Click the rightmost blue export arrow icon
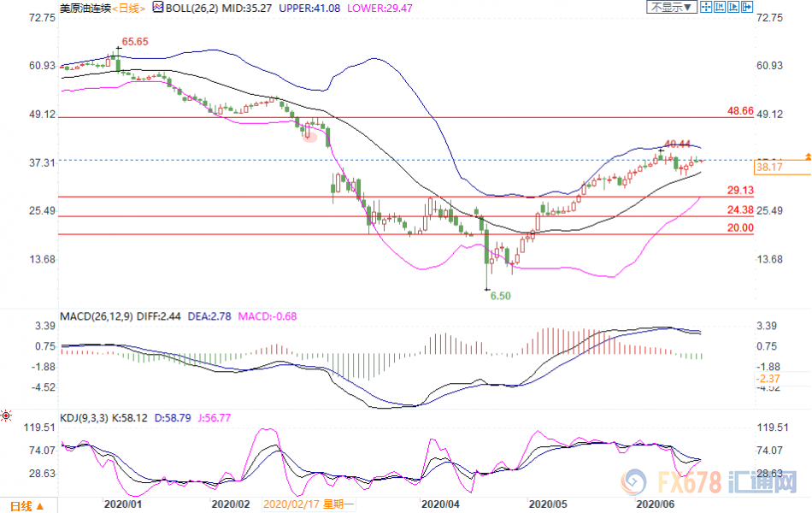The height and width of the screenshot is (513, 812). tap(747, 8)
